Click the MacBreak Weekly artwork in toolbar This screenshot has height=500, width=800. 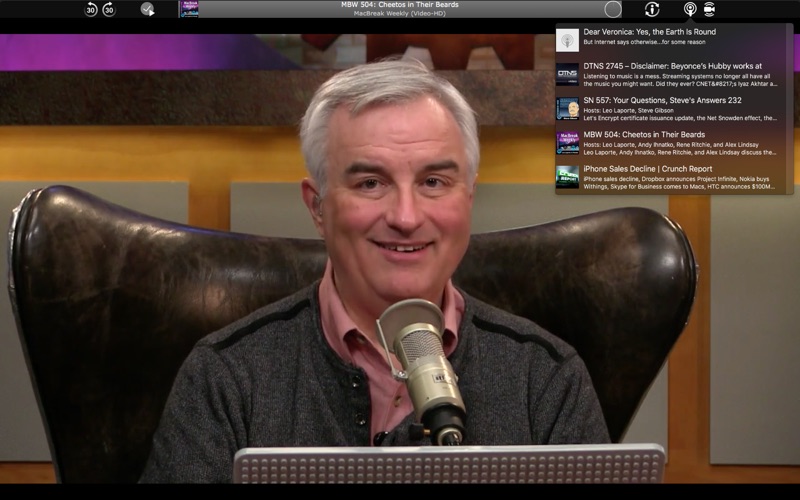coord(188,9)
